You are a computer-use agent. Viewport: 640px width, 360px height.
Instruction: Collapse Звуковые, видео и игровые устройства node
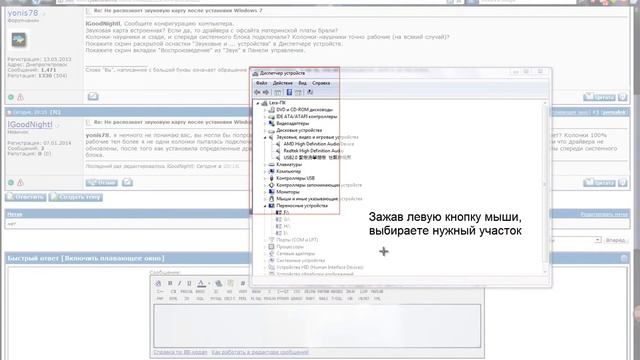click(265, 138)
